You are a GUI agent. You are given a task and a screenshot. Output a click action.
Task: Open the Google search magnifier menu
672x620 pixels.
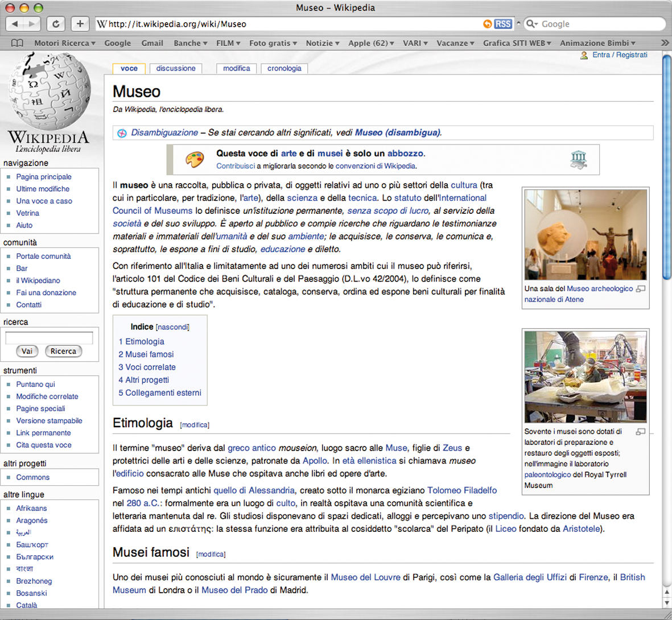click(532, 24)
